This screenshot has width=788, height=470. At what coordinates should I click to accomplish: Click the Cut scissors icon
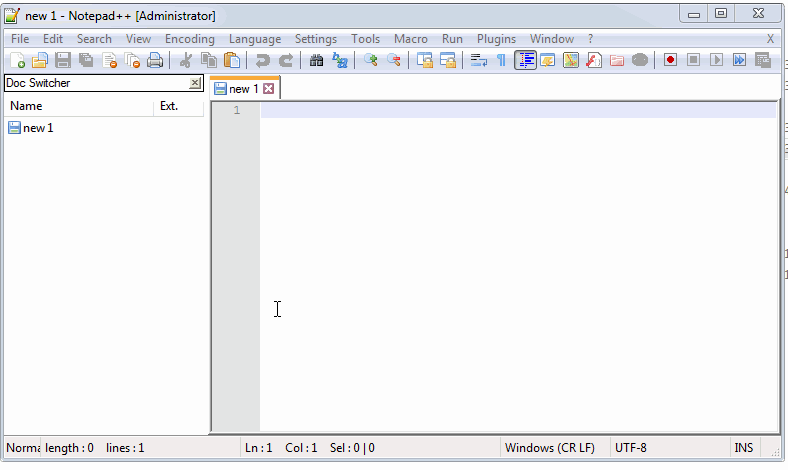pyautogui.click(x=185, y=60)
